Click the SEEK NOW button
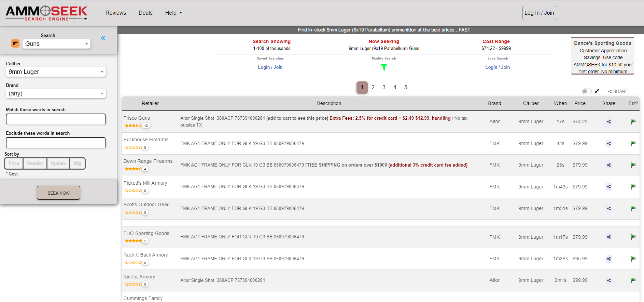The width and height of the screenshot is (644, 302). (58, 193)
